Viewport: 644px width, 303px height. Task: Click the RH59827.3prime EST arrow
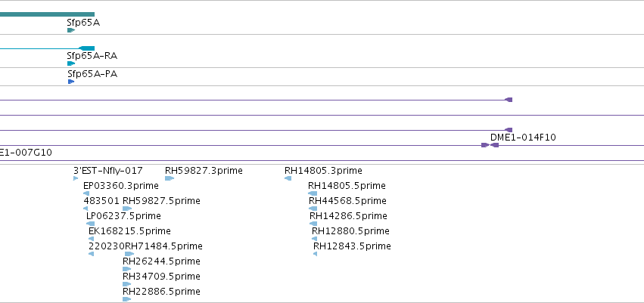[170, 178]
